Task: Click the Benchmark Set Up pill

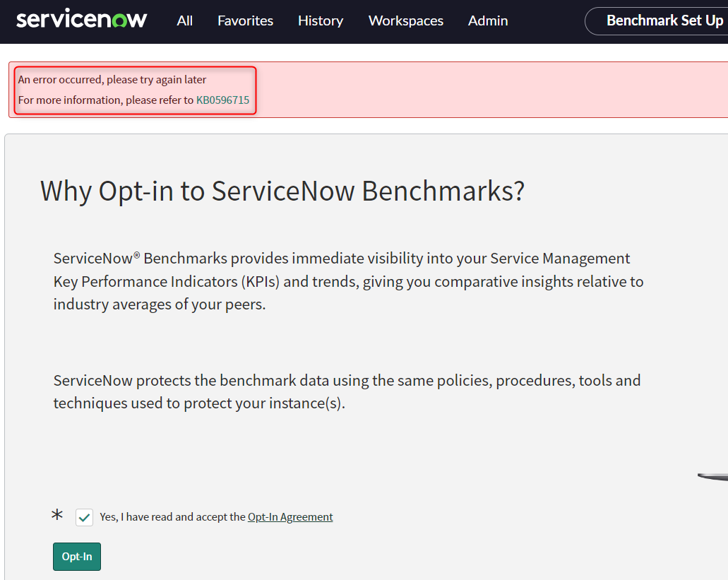Action: tap(657, 21)
